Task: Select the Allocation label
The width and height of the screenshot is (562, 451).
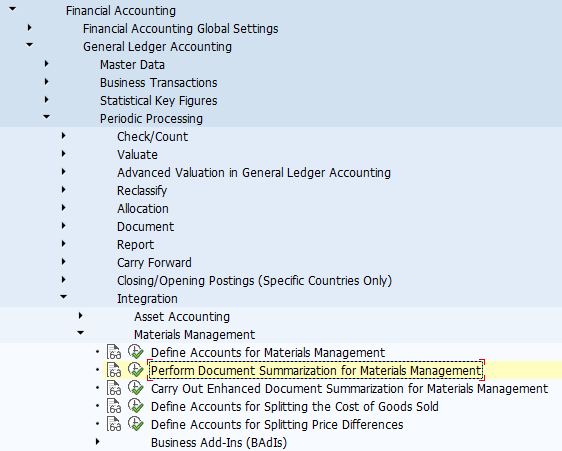Action: pos(143,209)
